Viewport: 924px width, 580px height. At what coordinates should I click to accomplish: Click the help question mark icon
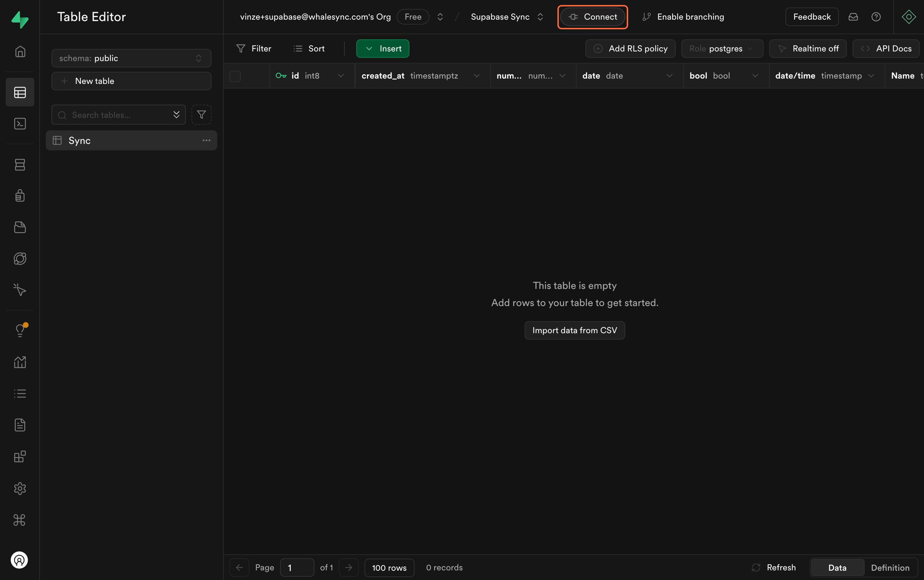pyautogui.click(x=876, y=17)
